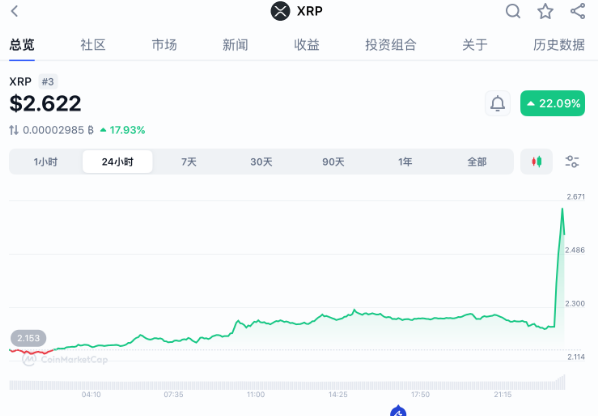Choose the 30天 chart range

click(261, 162)
